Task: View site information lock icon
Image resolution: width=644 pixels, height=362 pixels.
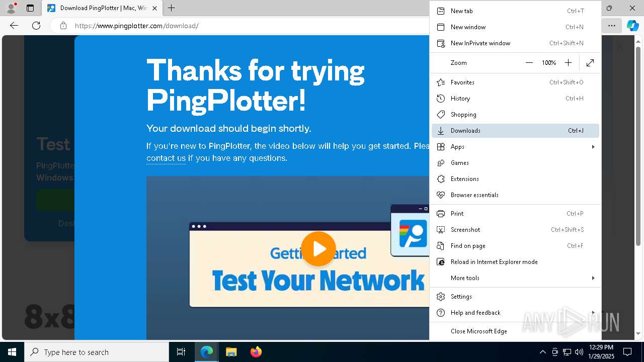Action: tap(63, 26)
